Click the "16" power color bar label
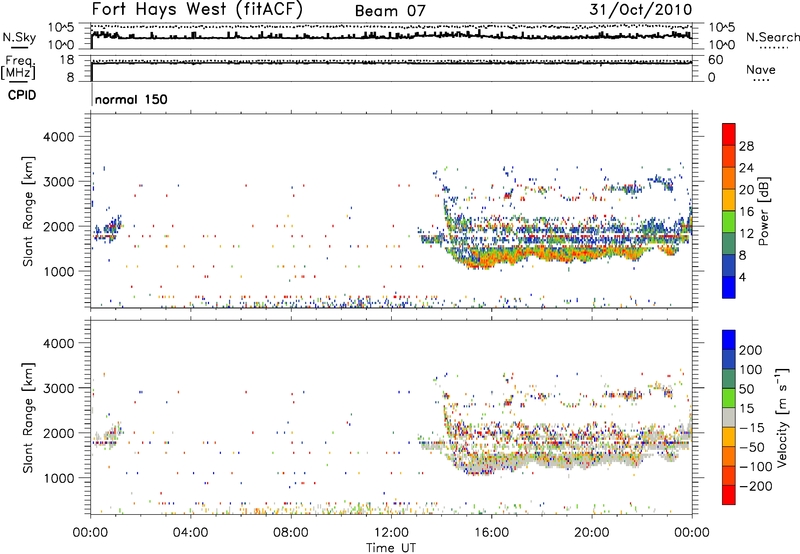 tap(746, 212)
